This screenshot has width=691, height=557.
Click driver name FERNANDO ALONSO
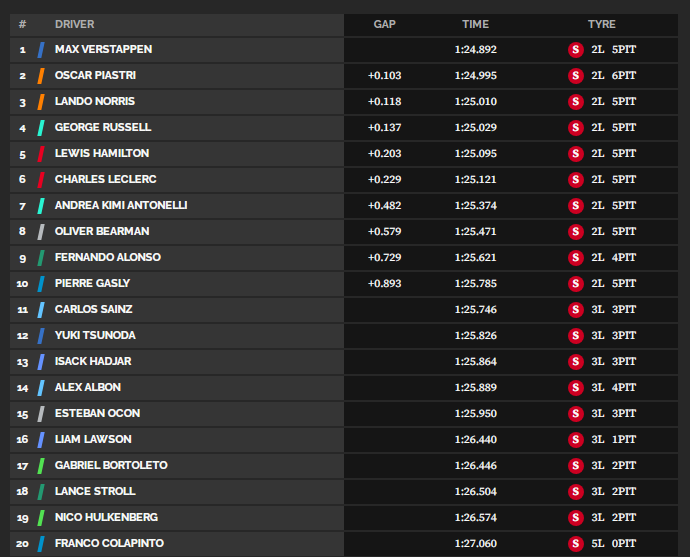click(x=108, y=257)
